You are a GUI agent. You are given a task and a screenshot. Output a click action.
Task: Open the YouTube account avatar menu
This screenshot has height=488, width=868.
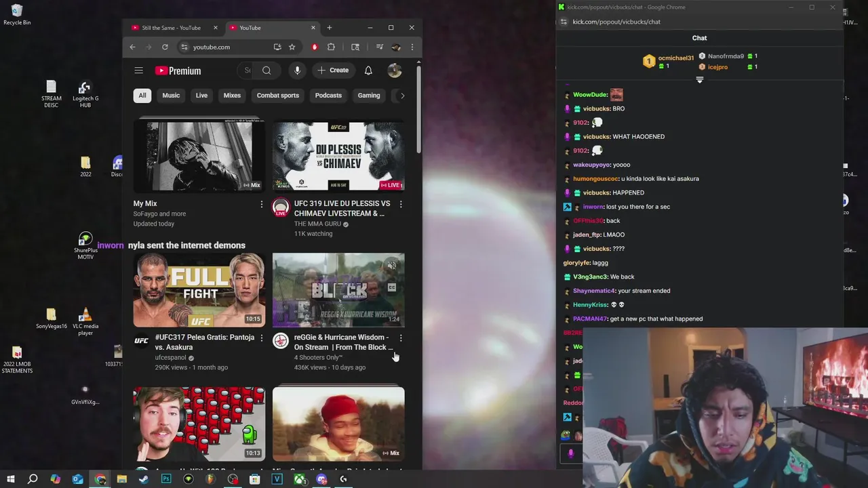tap(395, 70)
